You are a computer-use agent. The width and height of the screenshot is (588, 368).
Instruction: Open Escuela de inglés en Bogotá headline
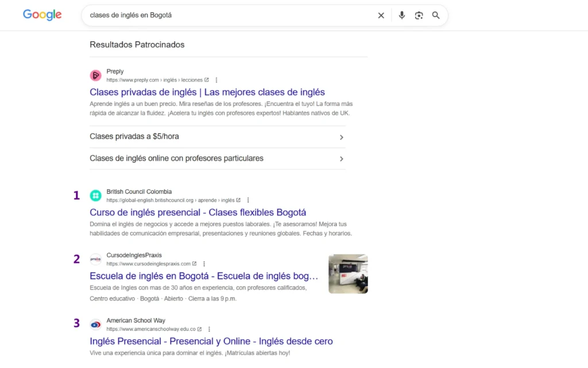tap(204, 275)
